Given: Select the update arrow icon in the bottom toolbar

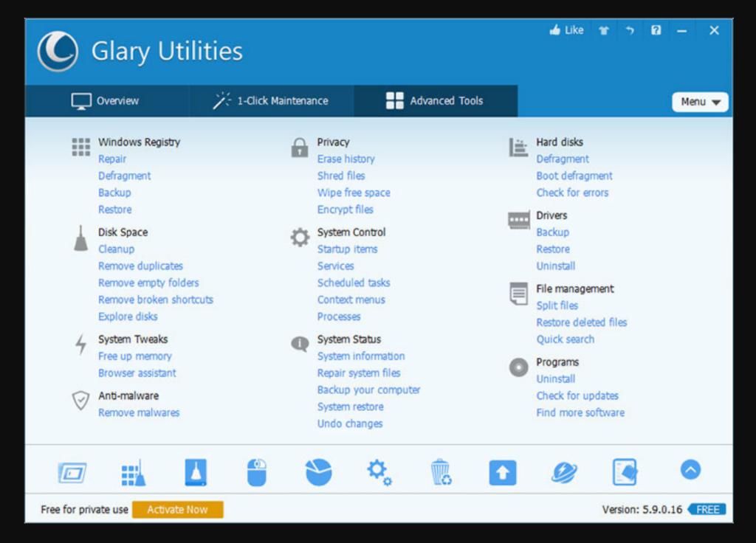Looking at the screenshot, I should [502, 472].
